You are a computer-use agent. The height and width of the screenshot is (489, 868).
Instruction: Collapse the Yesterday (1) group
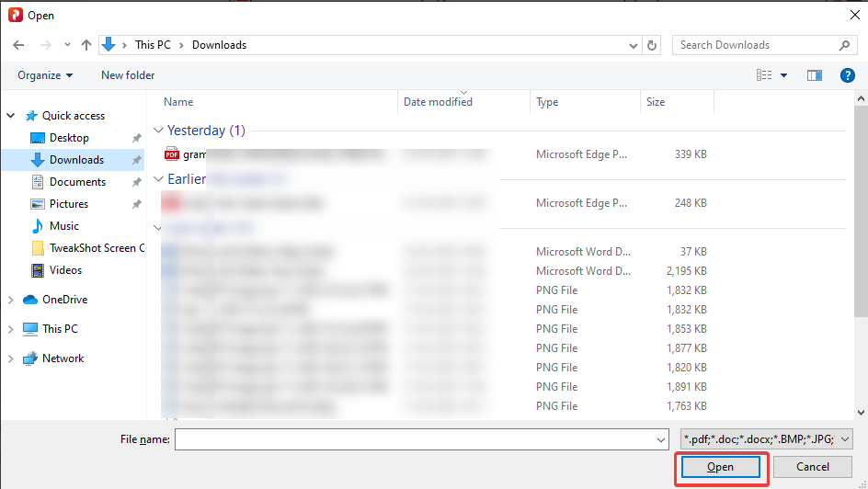158,130
